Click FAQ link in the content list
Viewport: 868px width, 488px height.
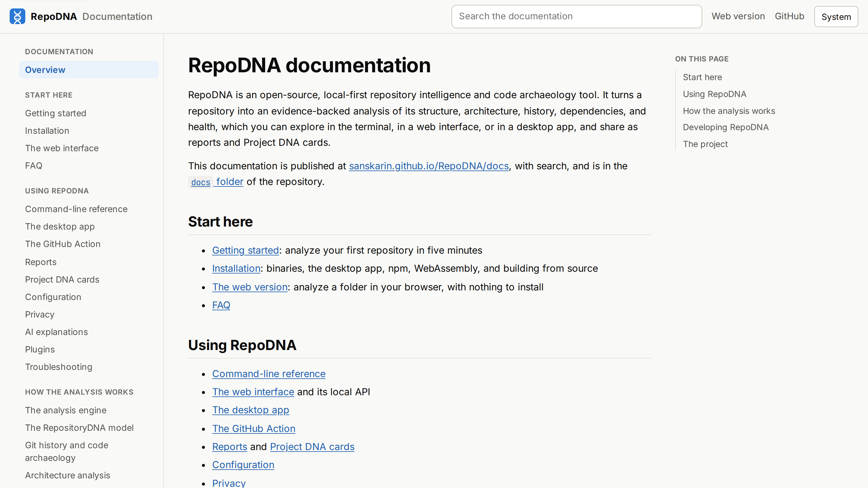pos(221,305)
